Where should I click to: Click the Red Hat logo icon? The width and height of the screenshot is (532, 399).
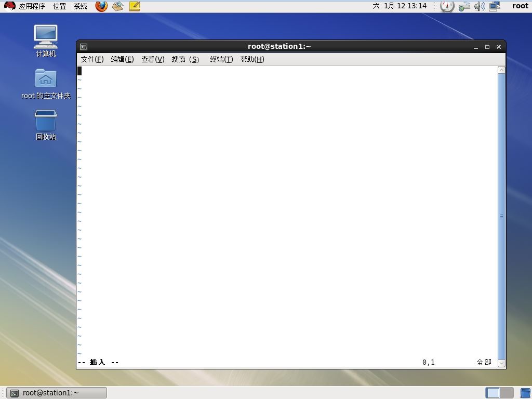(x=9, y=6)
